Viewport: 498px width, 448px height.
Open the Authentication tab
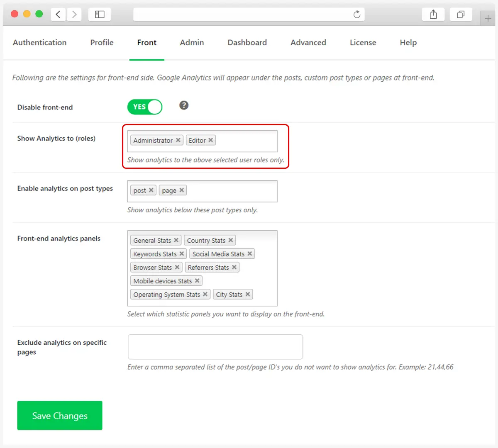click(40, 42)
